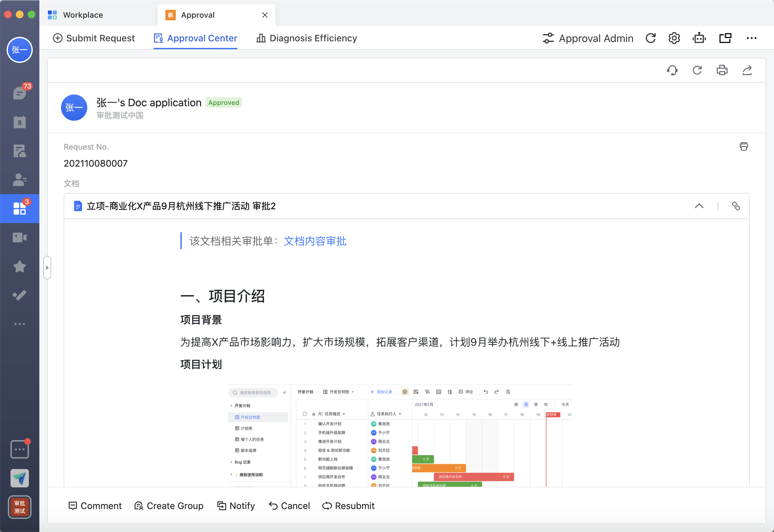774x532 pixels.
Task: Click the 张一 profile avatar in sidebar
Action: [x=20, y=50]
